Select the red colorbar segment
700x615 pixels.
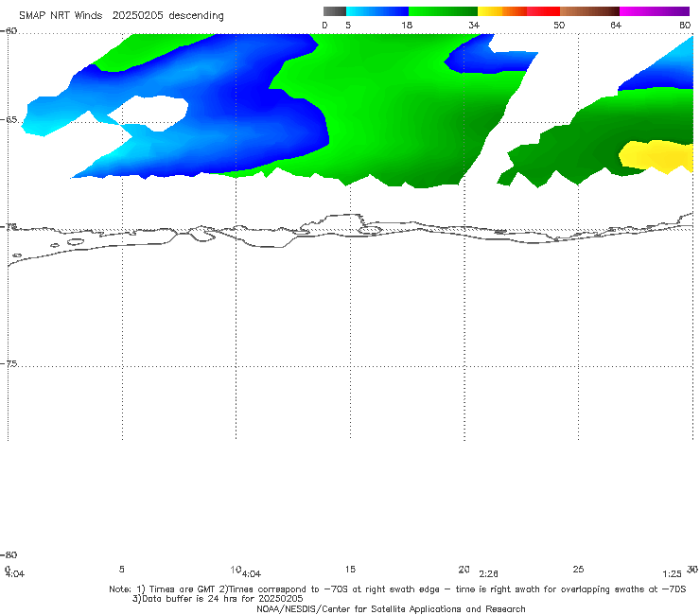click(x=543, y=11)
